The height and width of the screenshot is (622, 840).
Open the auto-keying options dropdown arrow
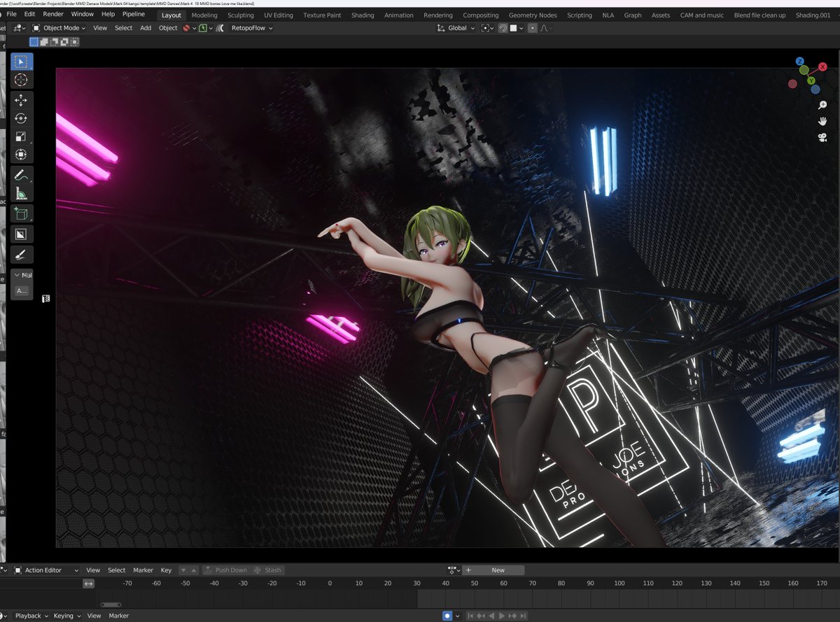coord(457,616)
